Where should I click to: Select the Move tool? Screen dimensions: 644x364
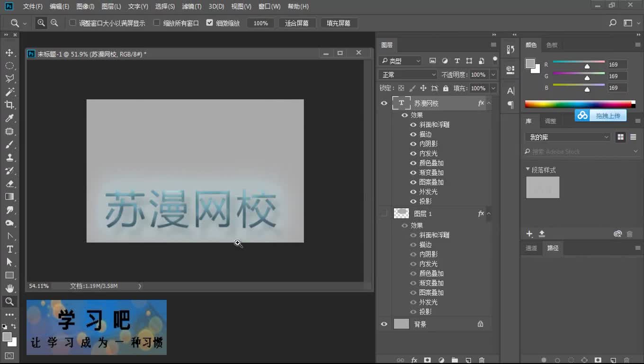click(x=10, y=53)
